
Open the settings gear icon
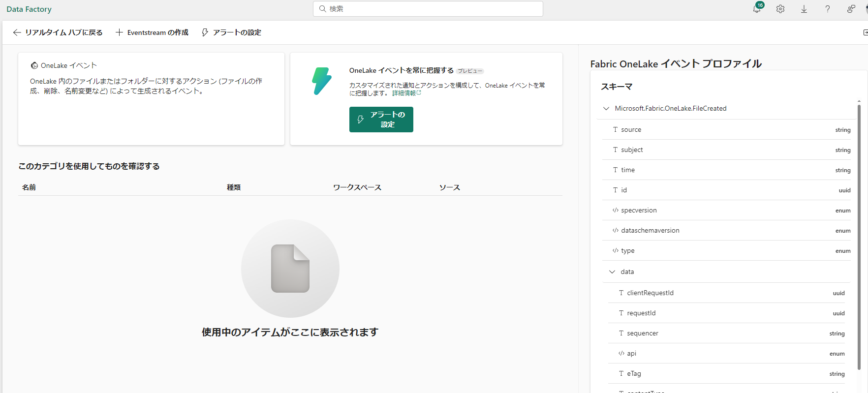coord(780,9)
